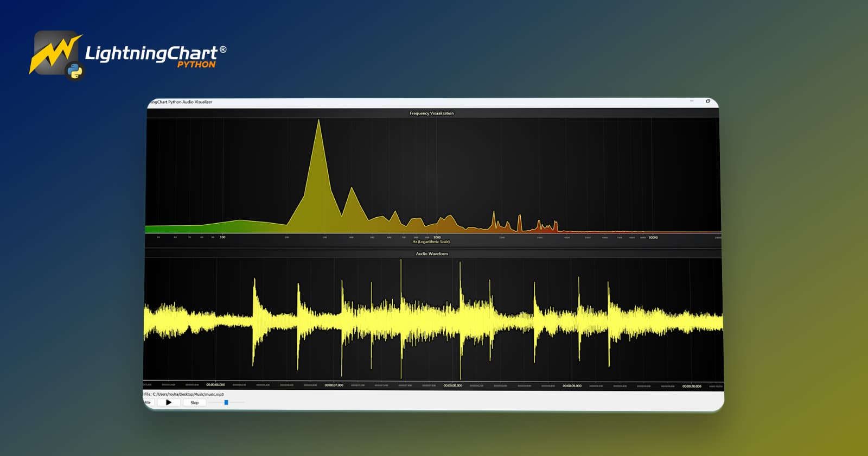Restore the Audio Visualizer window
The width and height of the screenshot is (868, 456).
(x=708, y=101)
